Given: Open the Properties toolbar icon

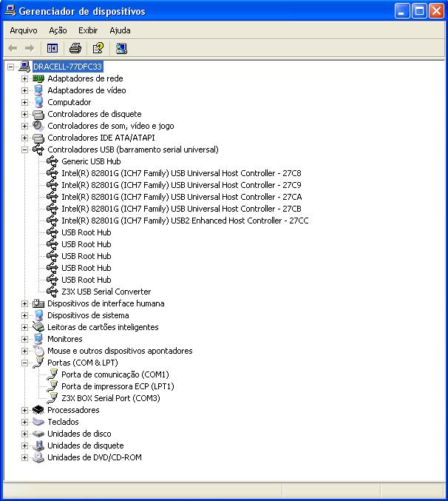Looking at the screenshot, I should tap(98, 48).
